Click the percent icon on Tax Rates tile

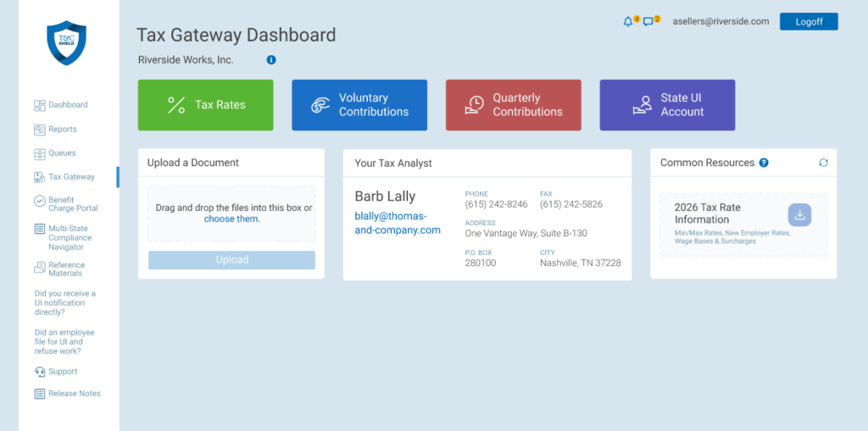pos(176,105)
